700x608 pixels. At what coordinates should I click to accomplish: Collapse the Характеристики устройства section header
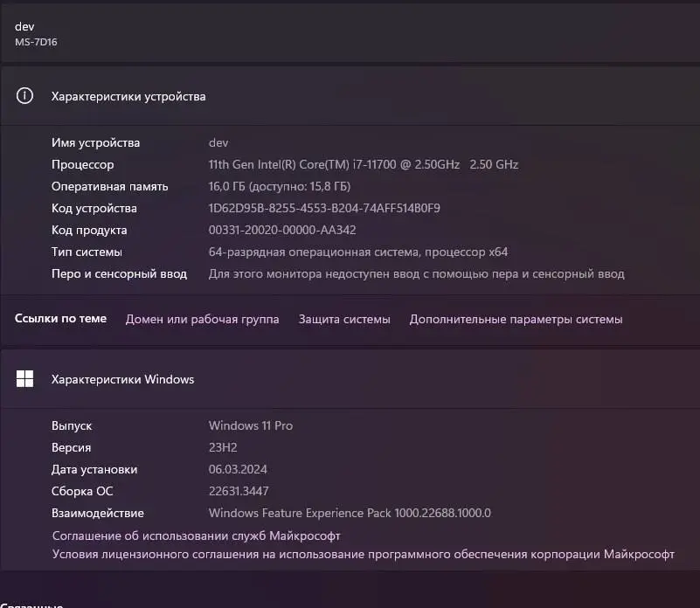350,96
